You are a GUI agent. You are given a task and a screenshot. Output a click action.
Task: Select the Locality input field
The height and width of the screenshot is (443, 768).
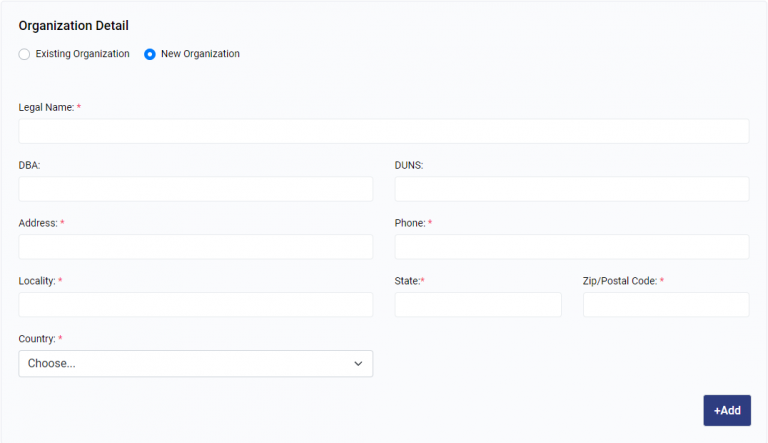(x=195, y=305)
